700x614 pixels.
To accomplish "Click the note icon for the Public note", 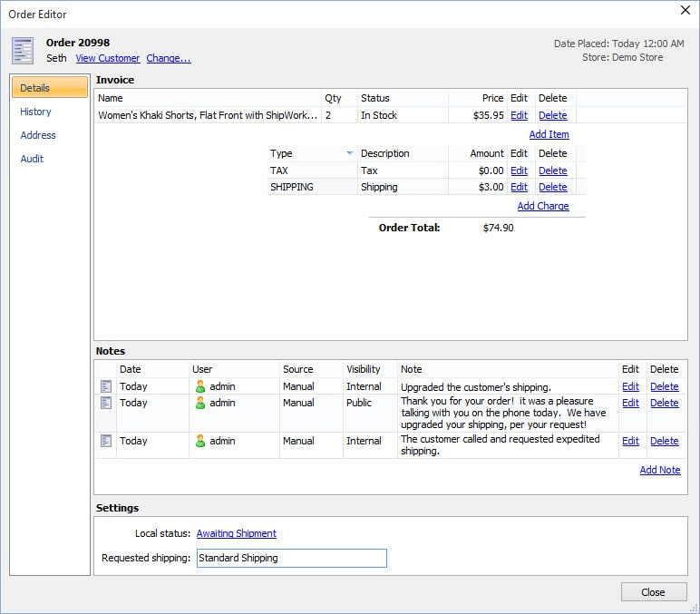I will point(106,403).
